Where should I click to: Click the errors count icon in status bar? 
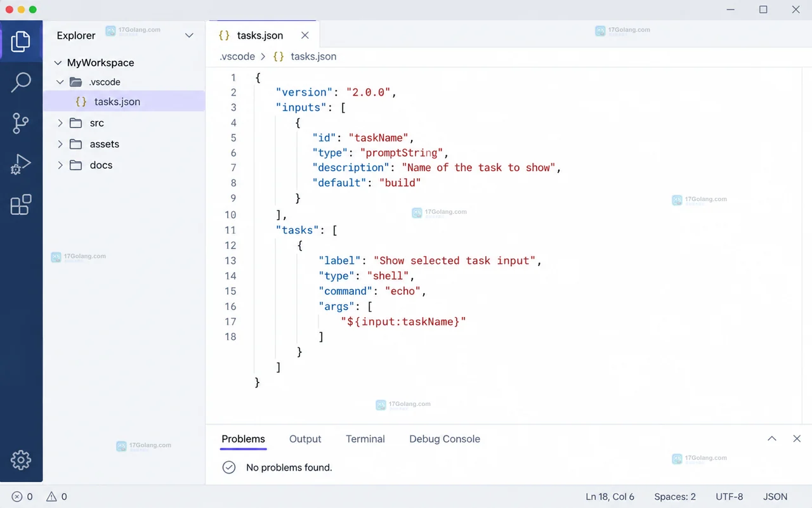pos(17,497)
